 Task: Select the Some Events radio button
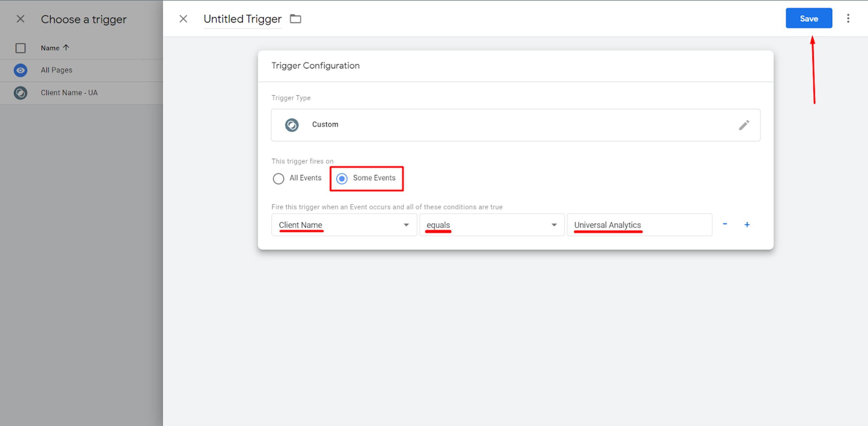click(x=342, y=178)
